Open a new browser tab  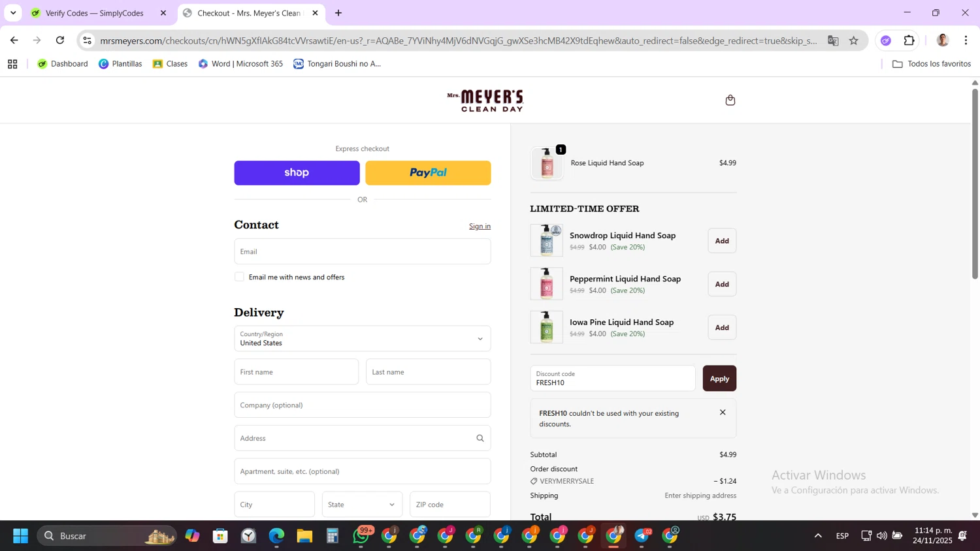click(x=338, y=13)
